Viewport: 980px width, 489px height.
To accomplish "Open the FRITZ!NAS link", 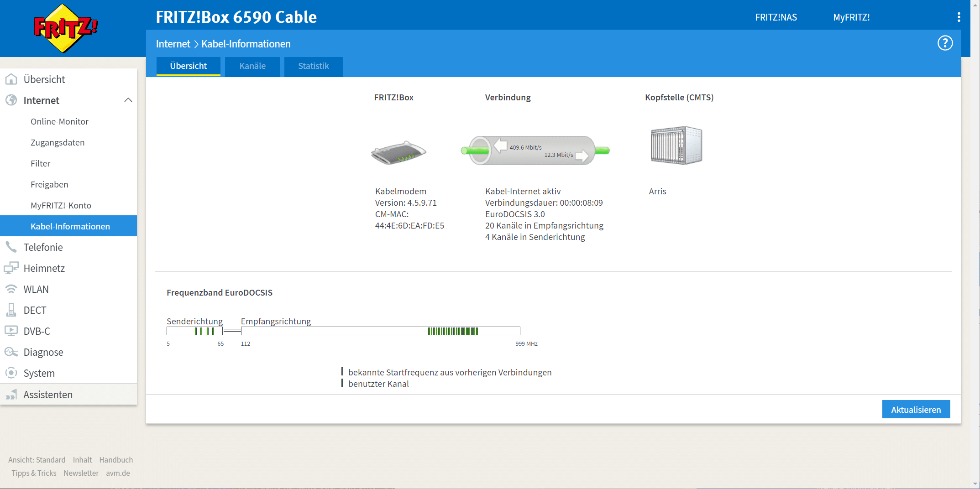I will tap(776, 17).
